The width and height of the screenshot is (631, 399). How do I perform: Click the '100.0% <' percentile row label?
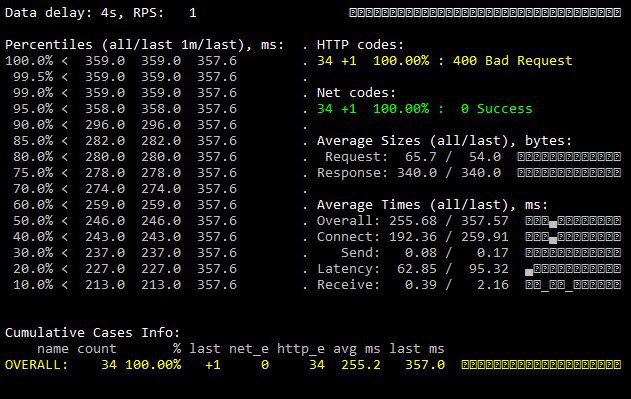[37, 61]
